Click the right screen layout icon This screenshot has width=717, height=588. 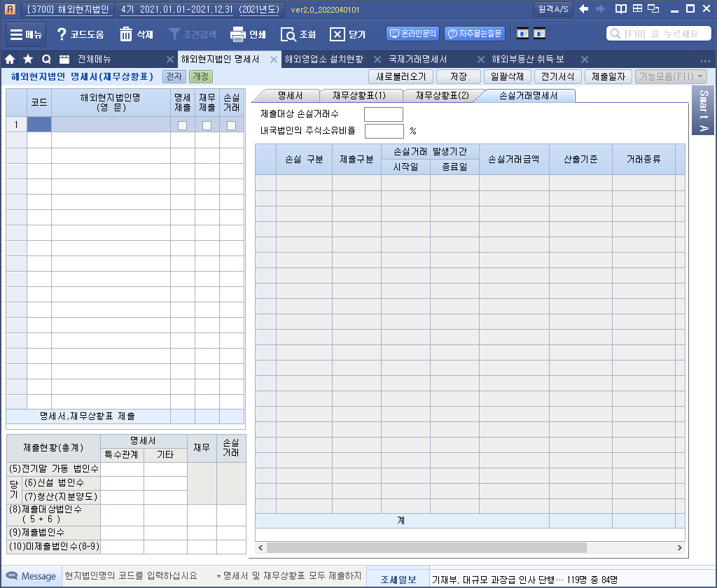click(540, 34)
